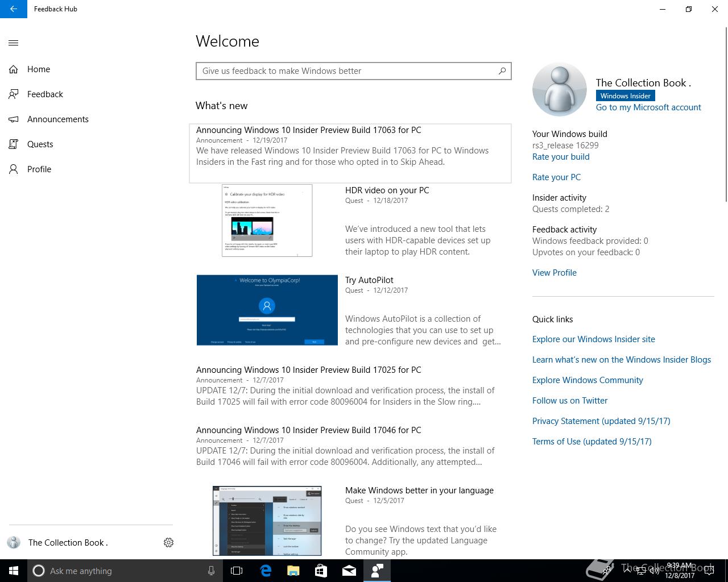
Task: Click Go to my Microsoft account
Action: (x=648, y=107)
